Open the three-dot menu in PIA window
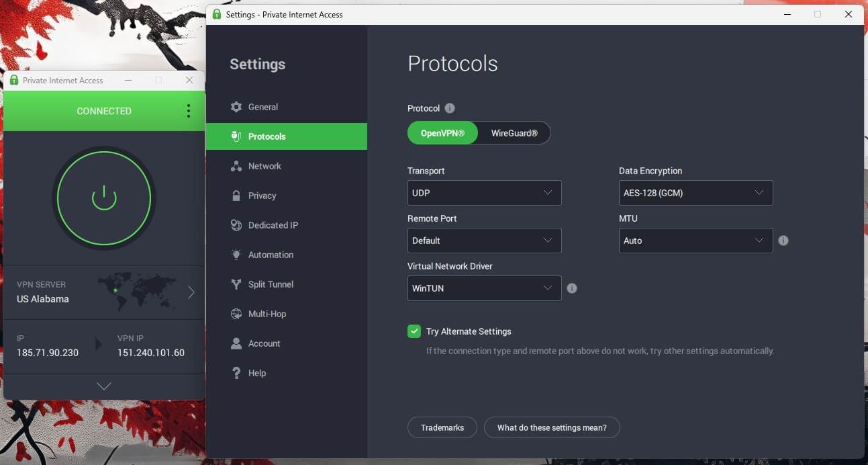Image resolution: width=868 pixels, height=465 pixels. click(x=188, y=111)
